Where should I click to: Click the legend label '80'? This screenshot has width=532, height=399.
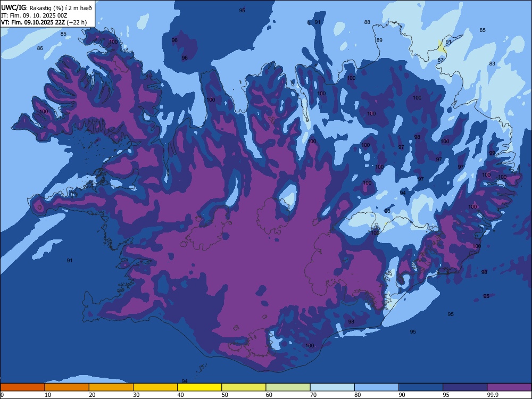[x=358, y=395]
